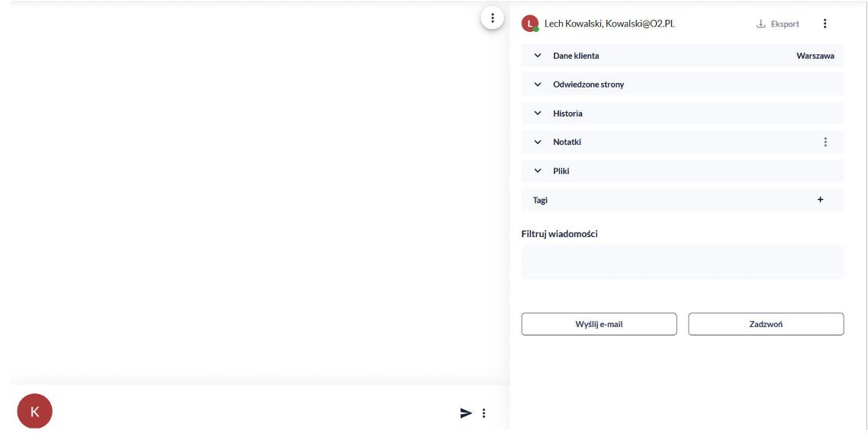Open the three-dot menu beside Eksport
The image size is (868, 433).
click(825, 24)
